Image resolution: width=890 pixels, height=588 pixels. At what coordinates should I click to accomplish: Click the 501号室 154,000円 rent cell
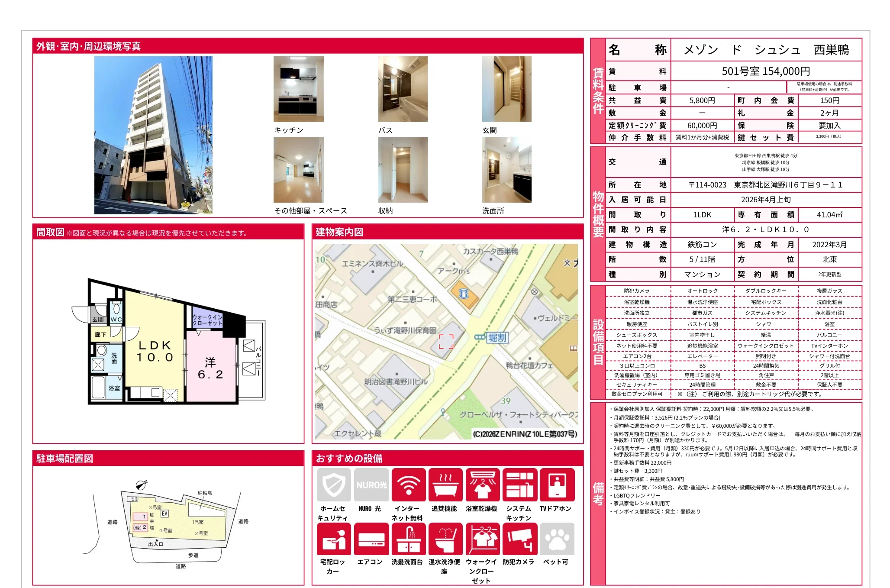point(765,71)
